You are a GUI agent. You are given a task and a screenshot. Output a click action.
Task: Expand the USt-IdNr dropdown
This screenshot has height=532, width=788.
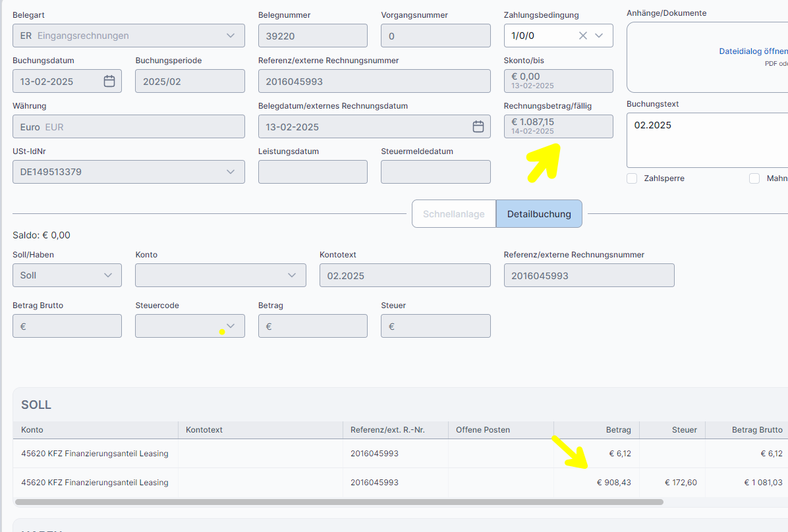[x=230, y=172]
